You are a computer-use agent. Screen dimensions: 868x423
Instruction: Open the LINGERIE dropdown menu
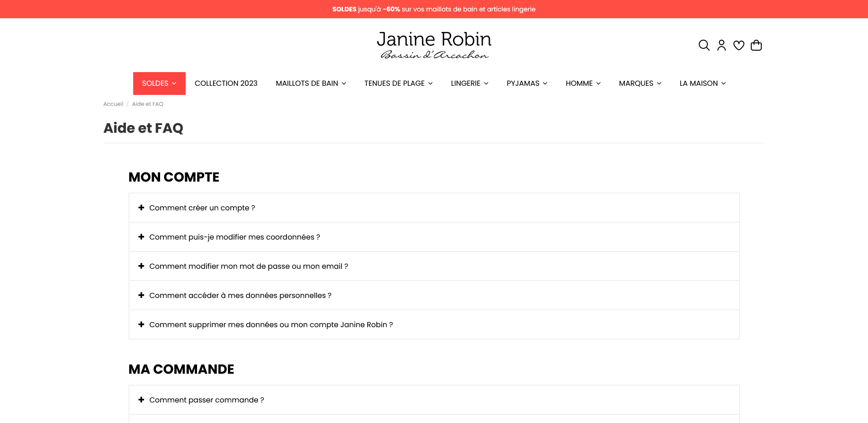coord(469,84)
